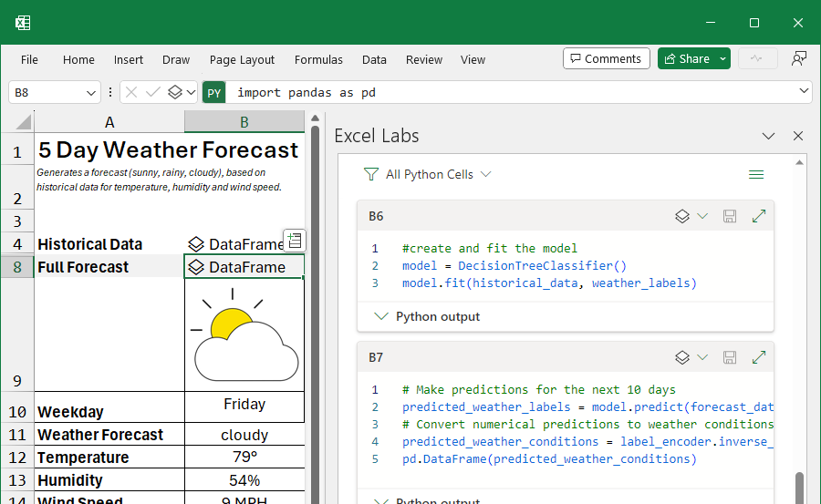Open the Formulas ribbon tab
Viewport: 821px width, 504px height.
coord(318,59)
